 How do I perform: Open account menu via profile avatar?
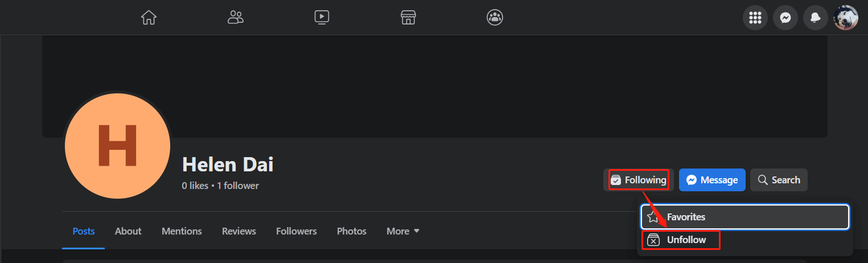845,18
